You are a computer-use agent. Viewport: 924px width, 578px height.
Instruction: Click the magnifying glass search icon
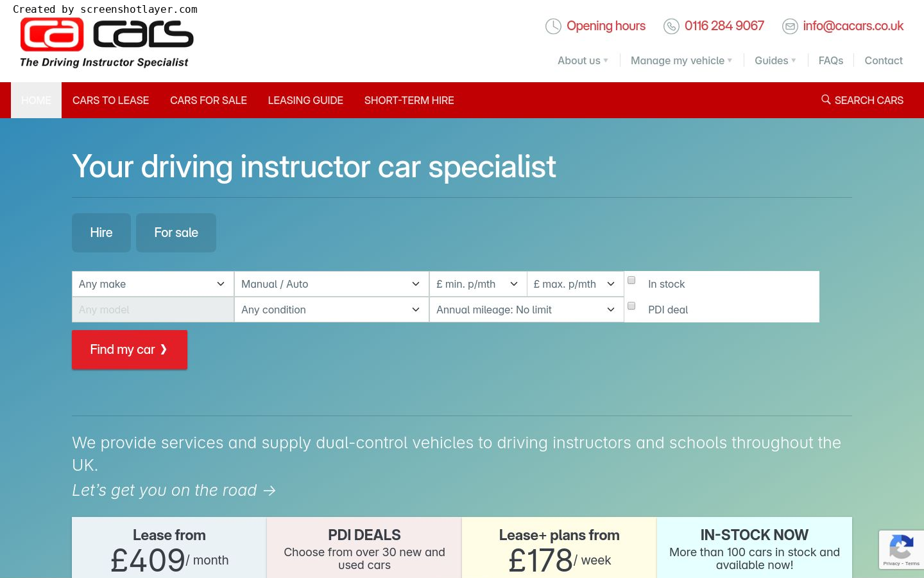pos(826,100)
